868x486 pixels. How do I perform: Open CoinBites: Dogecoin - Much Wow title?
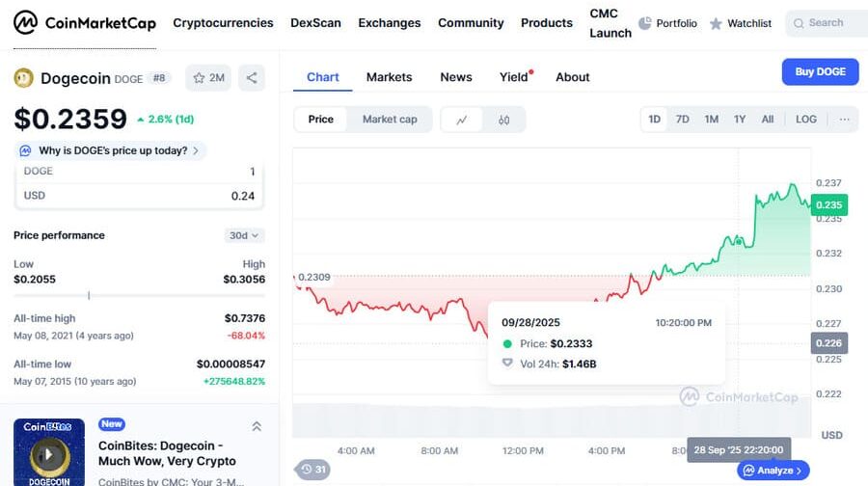(x=167, y=453)
